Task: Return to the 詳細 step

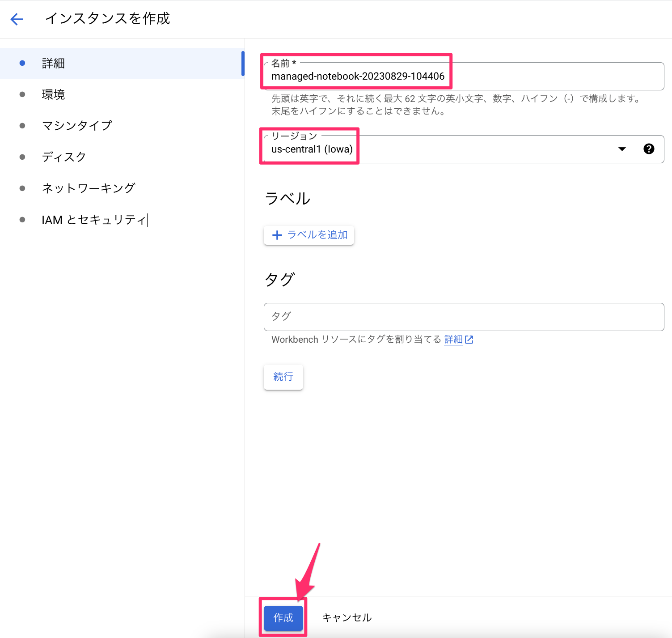Action: click(x=52, y=63)
